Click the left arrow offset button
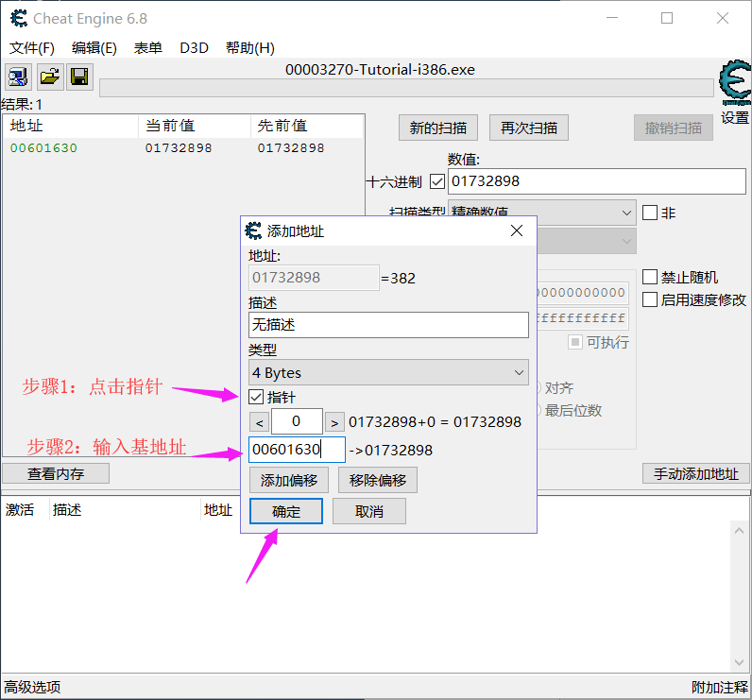752x700 pixels. coord(259,421)
